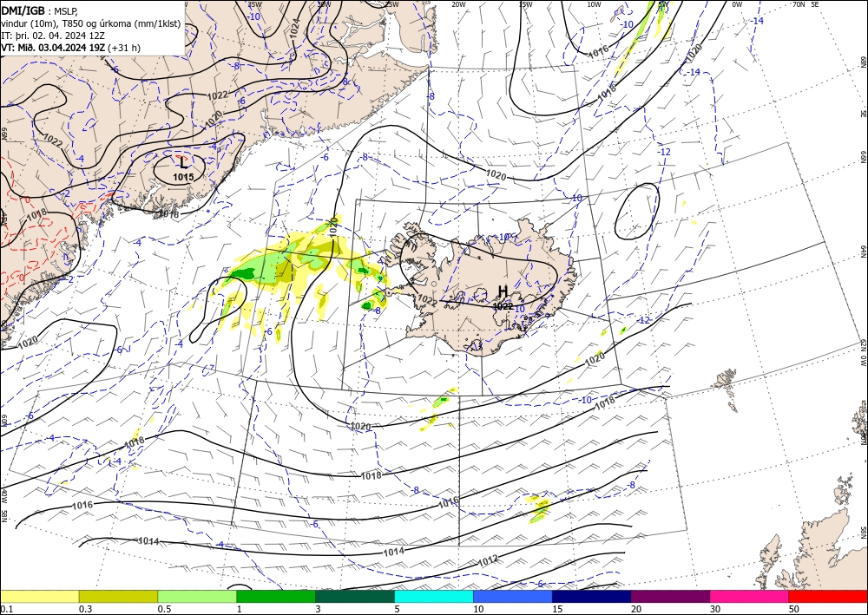Select the green 1–3 mm legend swatch
868x615 pixels.
pyautogui.click(x=276, y=596)
